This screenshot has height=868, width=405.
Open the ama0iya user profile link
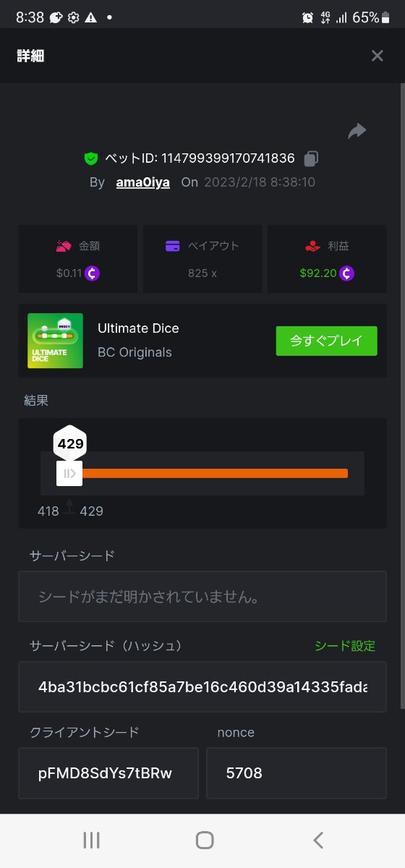point(143,182)
